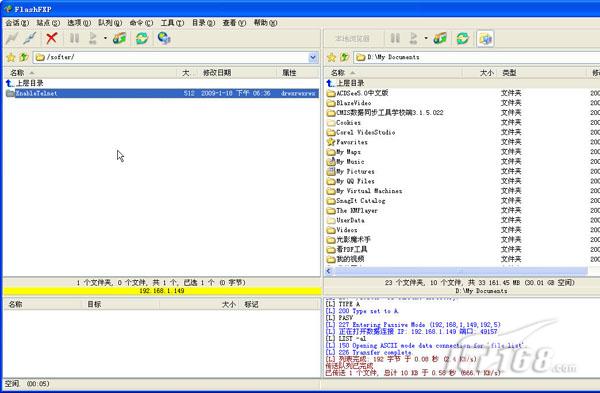Select the SnagIt Catalog folder
Screen dimensions: 600x393
pyautogui.click(x=356, y=201)
